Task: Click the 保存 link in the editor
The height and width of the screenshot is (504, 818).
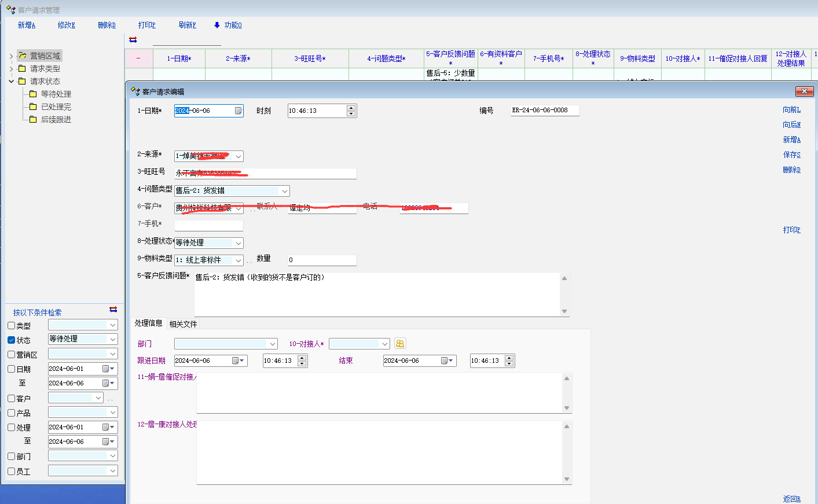Action: [791, 154]
